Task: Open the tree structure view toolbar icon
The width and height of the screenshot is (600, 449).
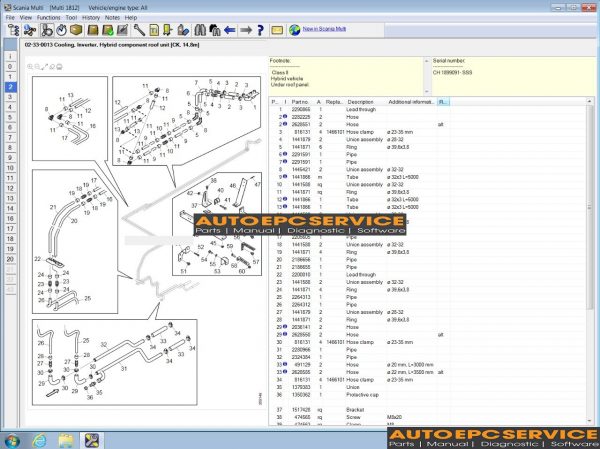Action: point(13,30)
